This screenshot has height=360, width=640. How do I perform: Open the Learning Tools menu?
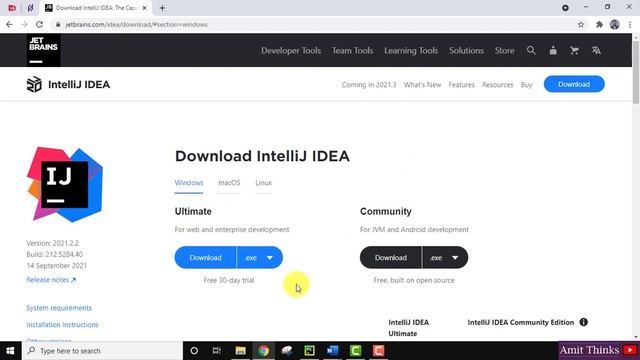[411, 51]
